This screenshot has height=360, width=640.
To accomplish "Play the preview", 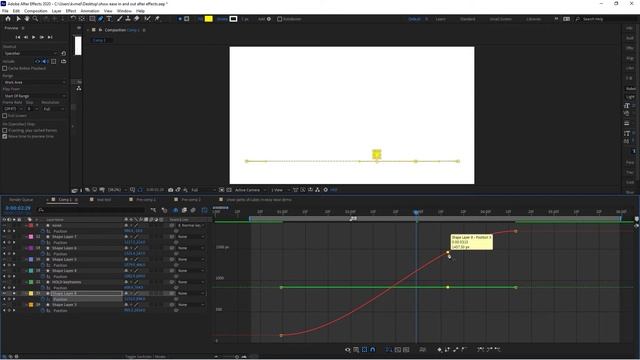I will [33, 37].
